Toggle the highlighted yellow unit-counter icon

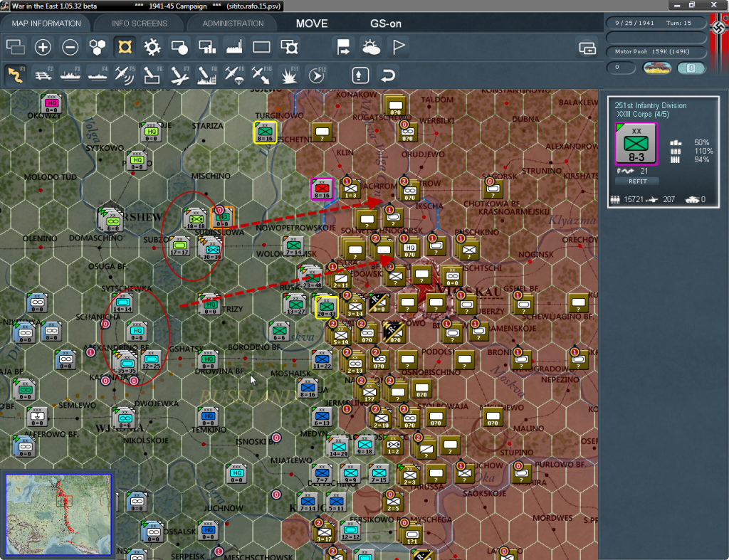point(125,47)
